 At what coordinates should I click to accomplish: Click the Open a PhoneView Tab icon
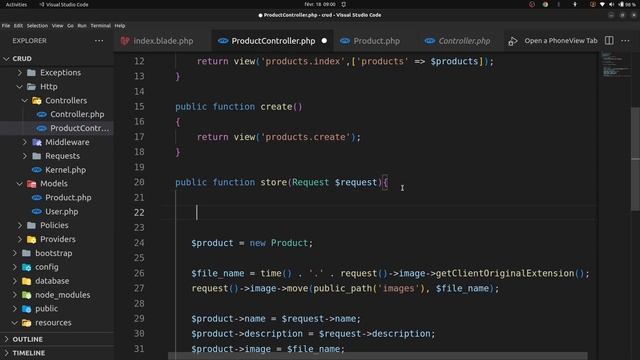tap(513, 41)
